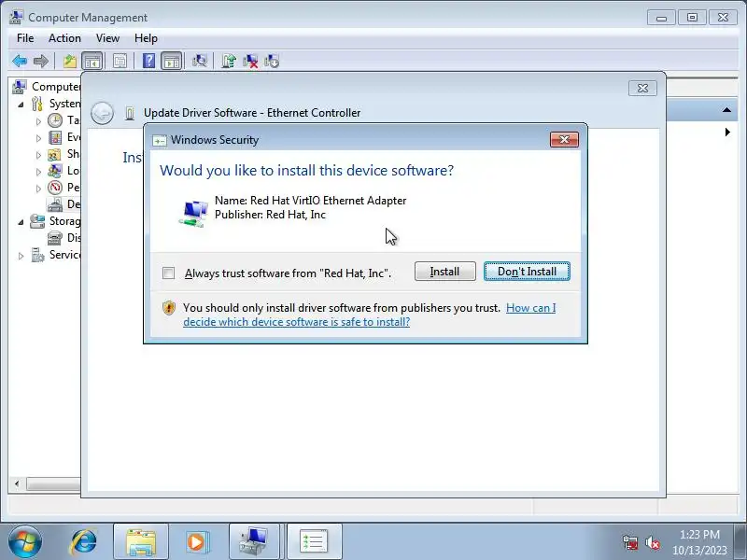Click the Install button
The image size is (747, 560).
pyautogui.click(x=445, y=272)
